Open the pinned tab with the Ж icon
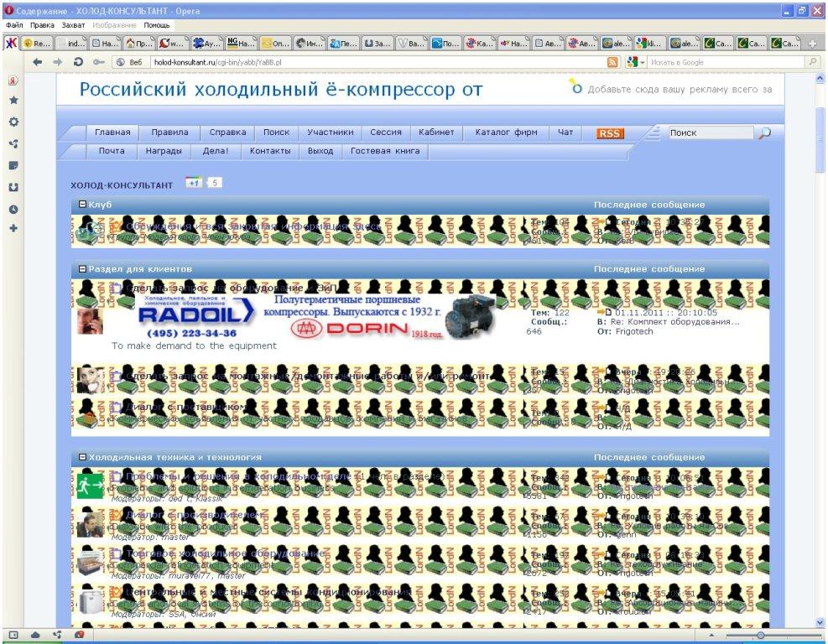 point(11,44)
